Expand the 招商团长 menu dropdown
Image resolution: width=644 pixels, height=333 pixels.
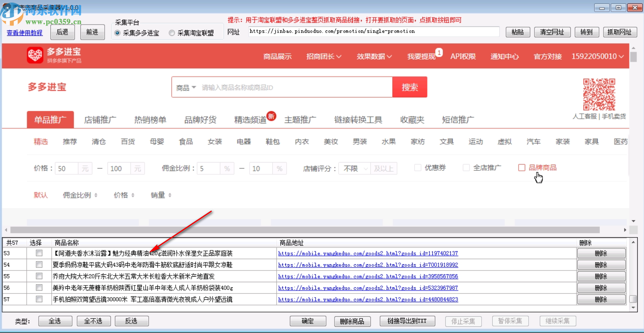323,56
